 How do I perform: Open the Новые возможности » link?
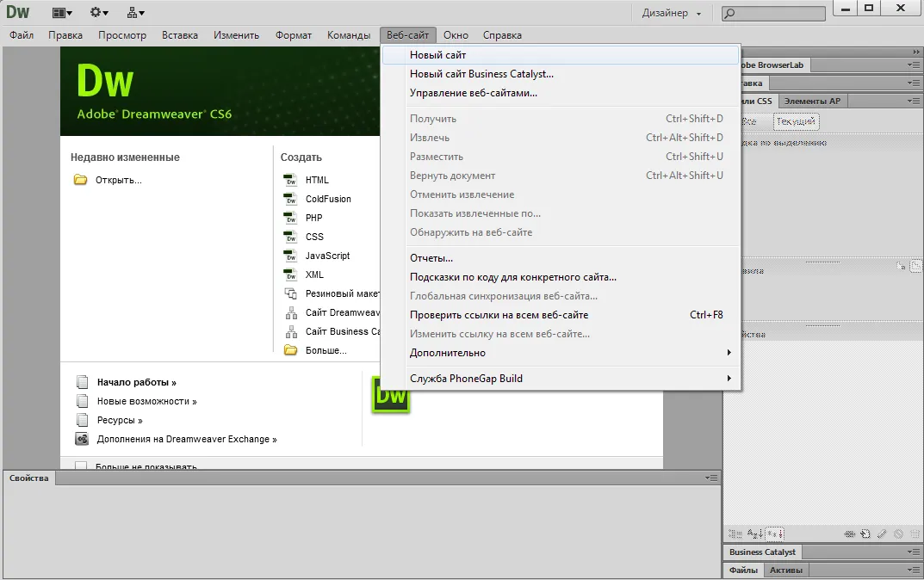click(146, 401)
